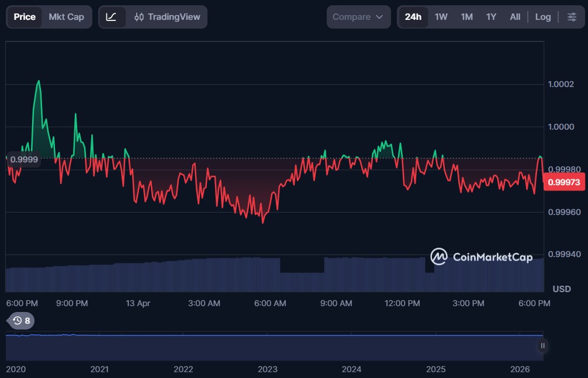
Task: Display the All time range
Action: pos(514,17)
